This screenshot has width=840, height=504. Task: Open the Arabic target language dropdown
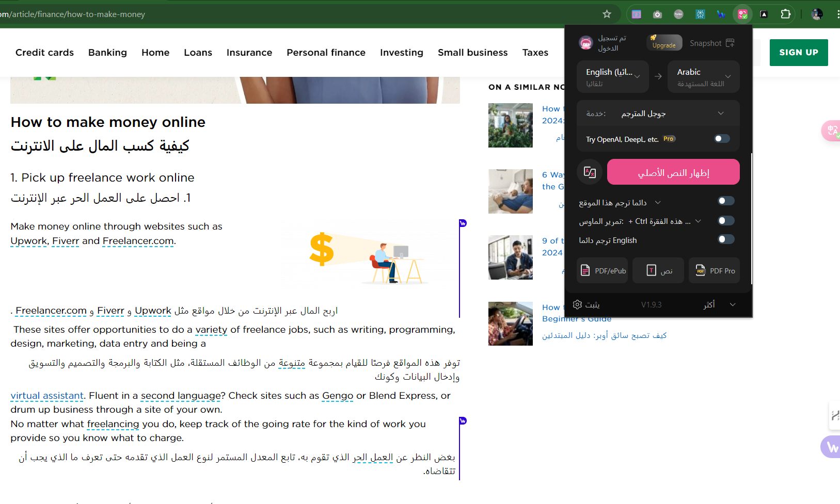coord(703,76)
